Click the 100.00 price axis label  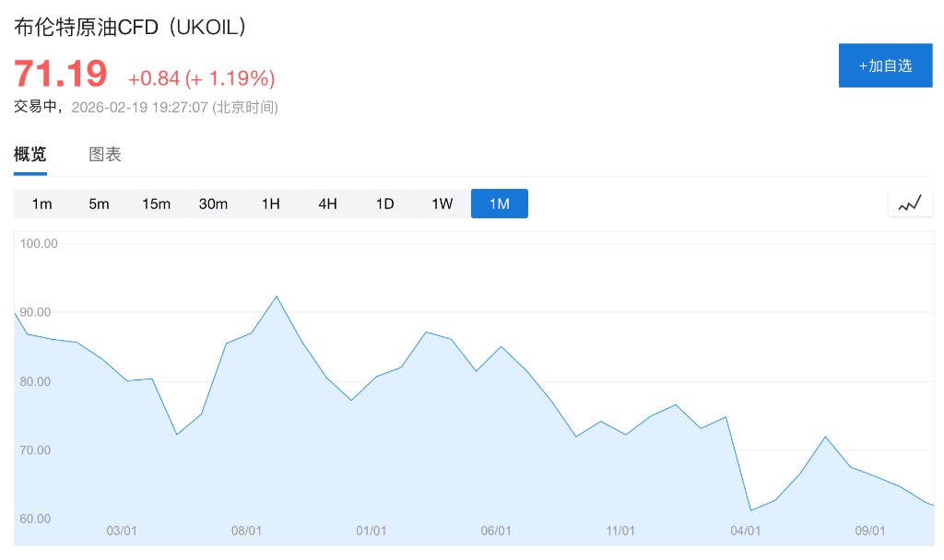39,244
